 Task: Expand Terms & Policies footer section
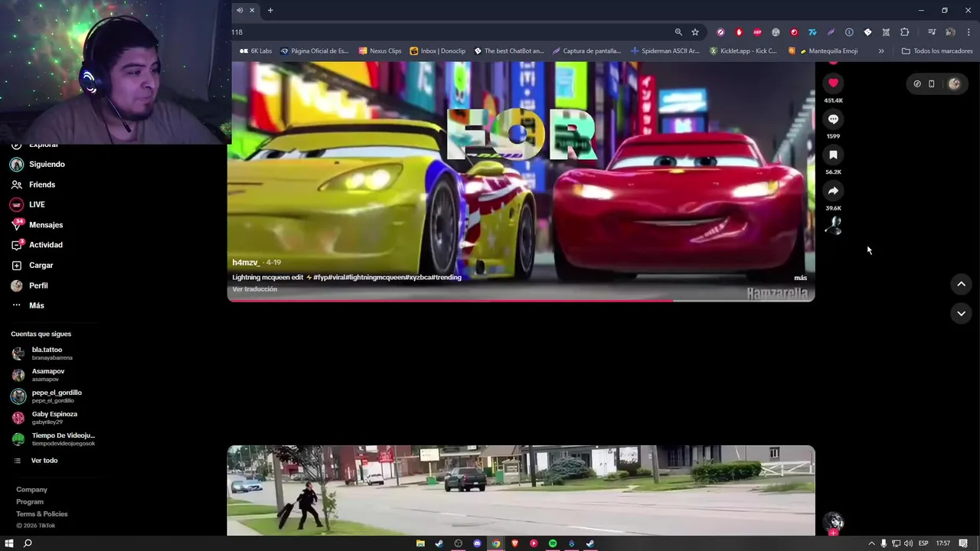coord(42,514)
